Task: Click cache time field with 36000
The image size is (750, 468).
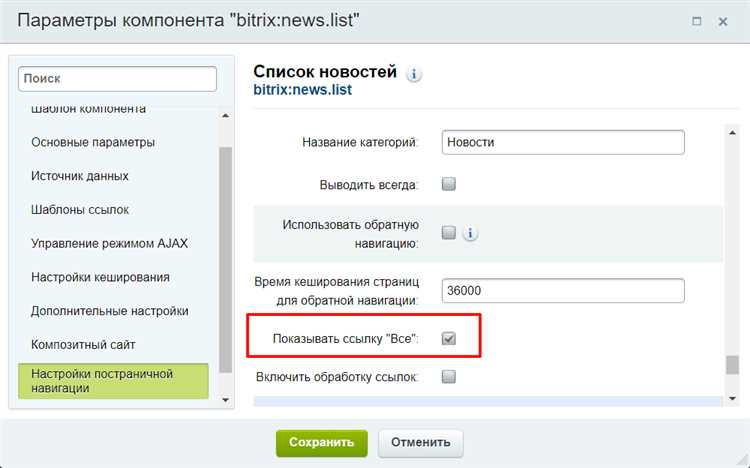Action: (563, 290)
